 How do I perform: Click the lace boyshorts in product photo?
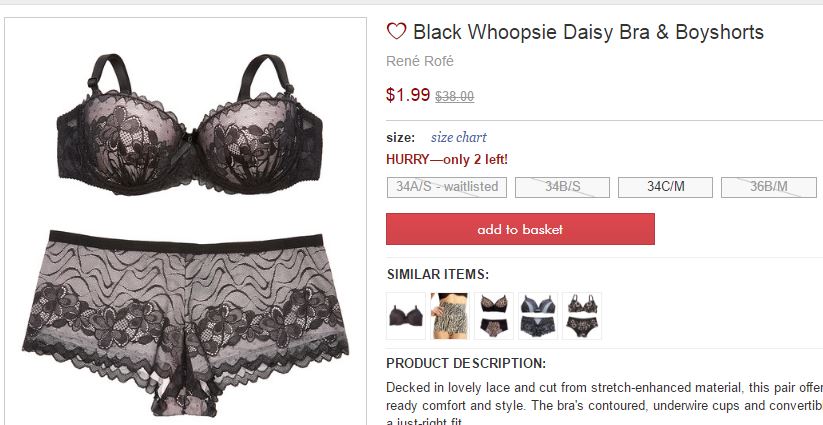pyautogui.click(x=185, y=323)
